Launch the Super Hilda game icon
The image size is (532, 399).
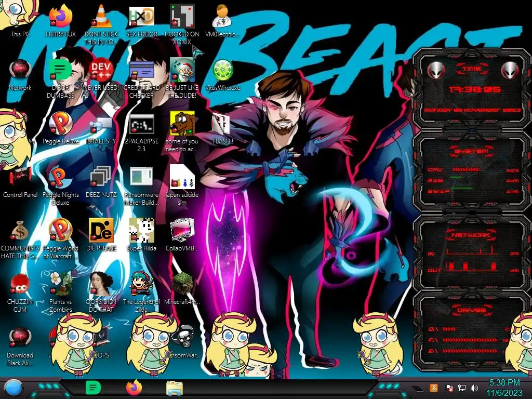(x=141, y=235)
